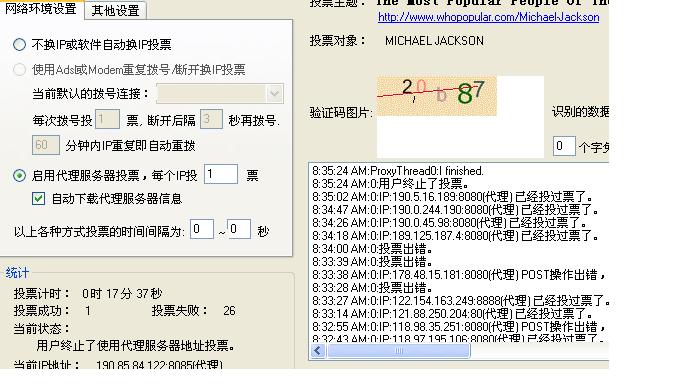Click the 断开后隔 seconds input field
The width and height of the screenshot is (683, 384).
point(211,119)
